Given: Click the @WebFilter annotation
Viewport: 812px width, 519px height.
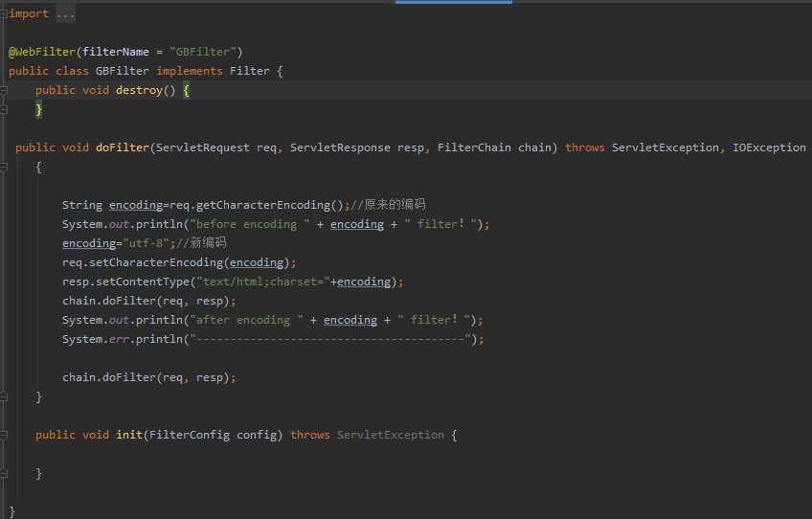Looking at the screenshot, I should tap(42, 52).
